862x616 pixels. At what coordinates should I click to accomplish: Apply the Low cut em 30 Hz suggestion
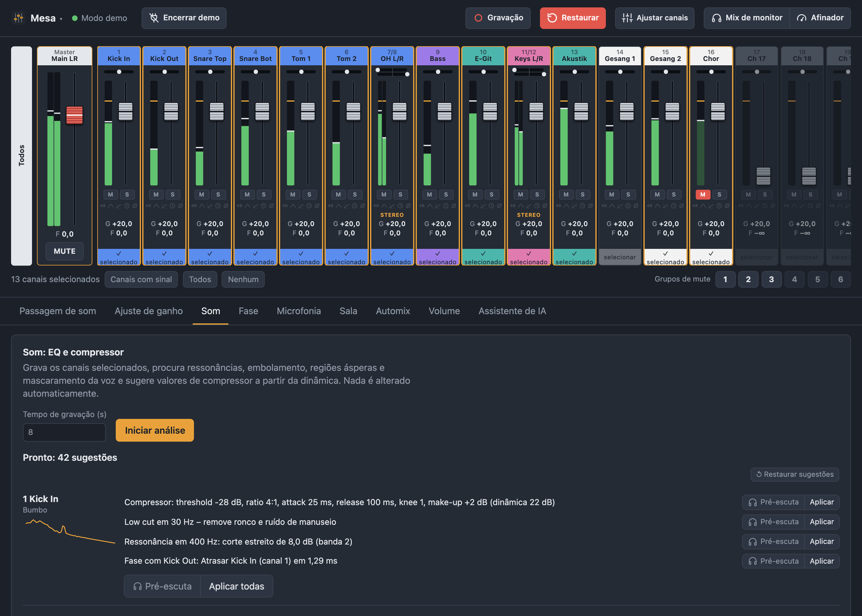coord(822,522)
